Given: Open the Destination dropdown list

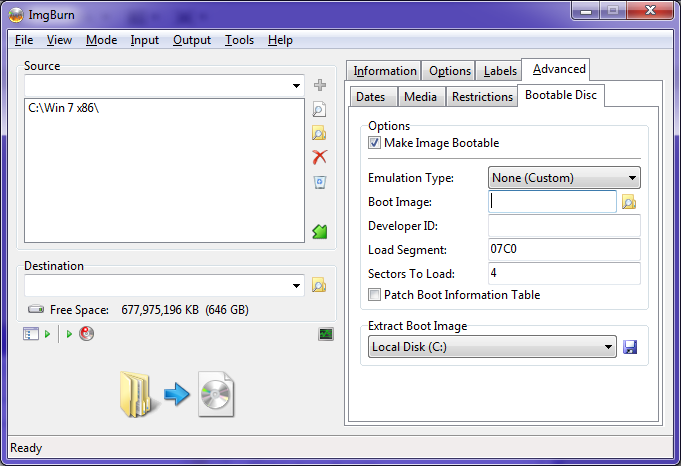Looking at the screenshot, I should click(296, 285).
